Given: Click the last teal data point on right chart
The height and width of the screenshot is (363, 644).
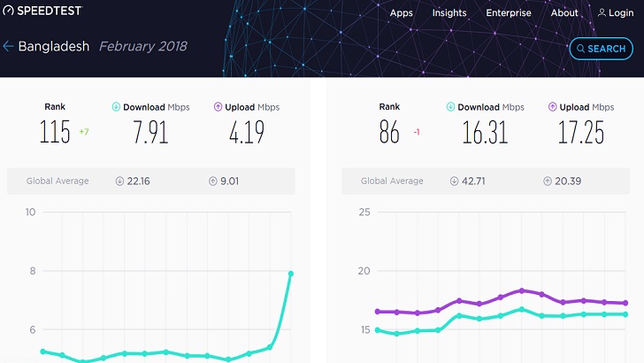Looking at the screenshot, I should [625, 314].
